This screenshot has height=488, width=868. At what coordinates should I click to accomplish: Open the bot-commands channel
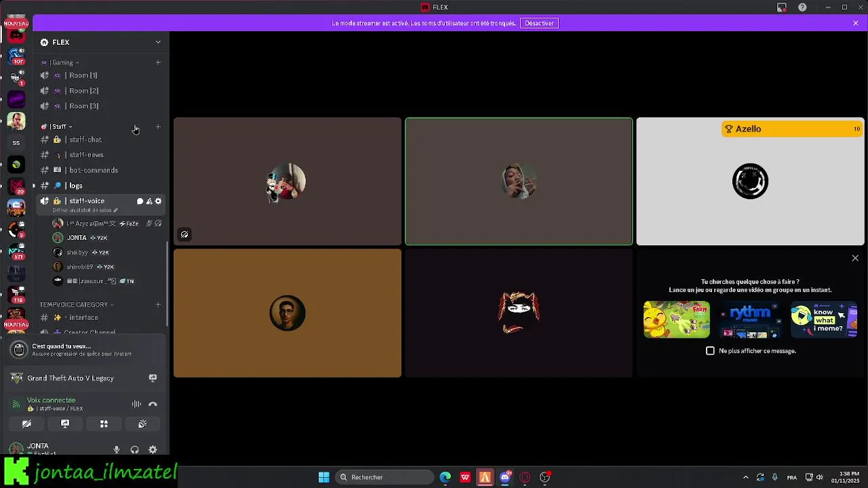(101, 170)
